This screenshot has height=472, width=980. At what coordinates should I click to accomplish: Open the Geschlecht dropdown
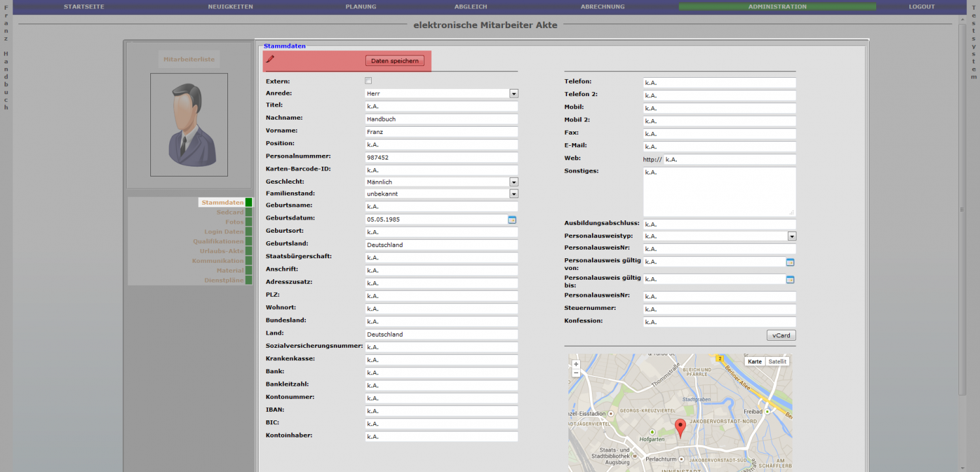pos(514,182)
